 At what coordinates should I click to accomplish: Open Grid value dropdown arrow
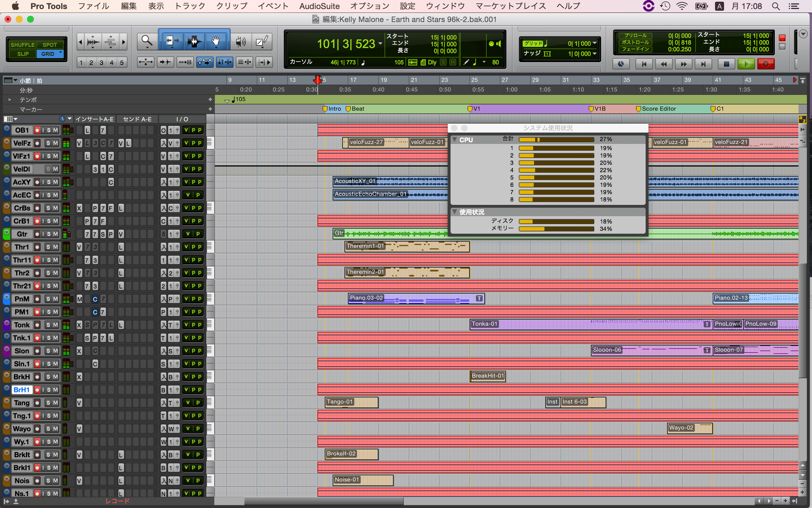(x=595, y=43)
